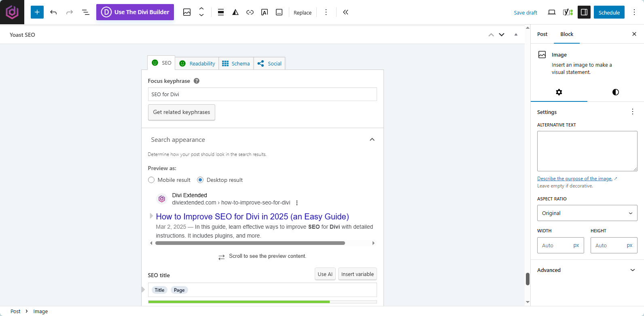Open the Aspect Ratio dropdown

click(x=587, y=213)
